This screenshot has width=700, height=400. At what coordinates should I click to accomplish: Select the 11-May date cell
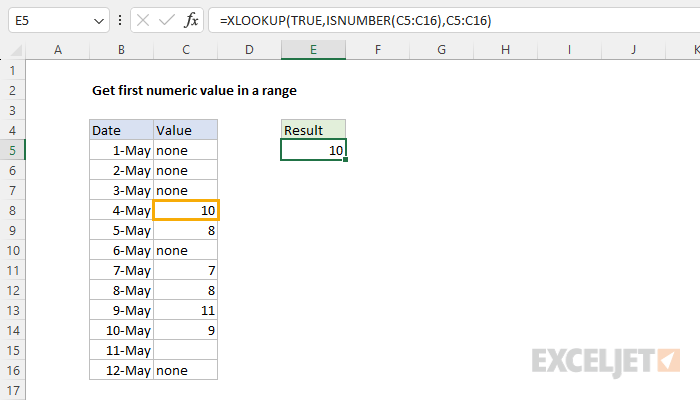coord(120,350)
